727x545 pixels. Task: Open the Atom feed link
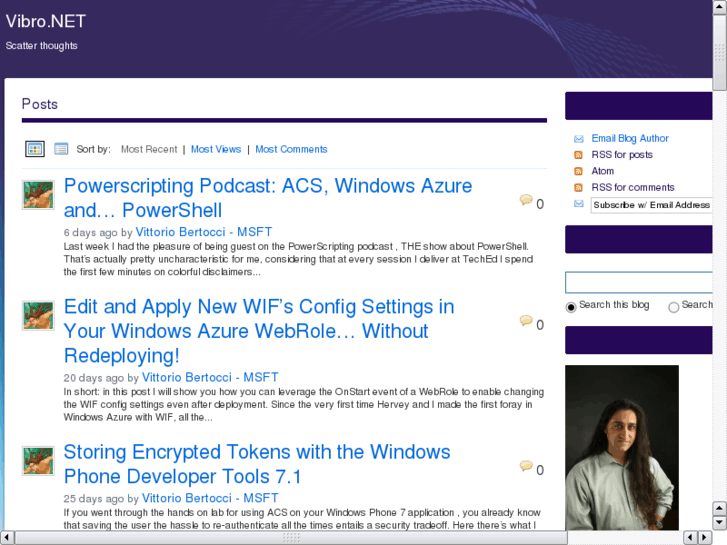pos(602,171)
